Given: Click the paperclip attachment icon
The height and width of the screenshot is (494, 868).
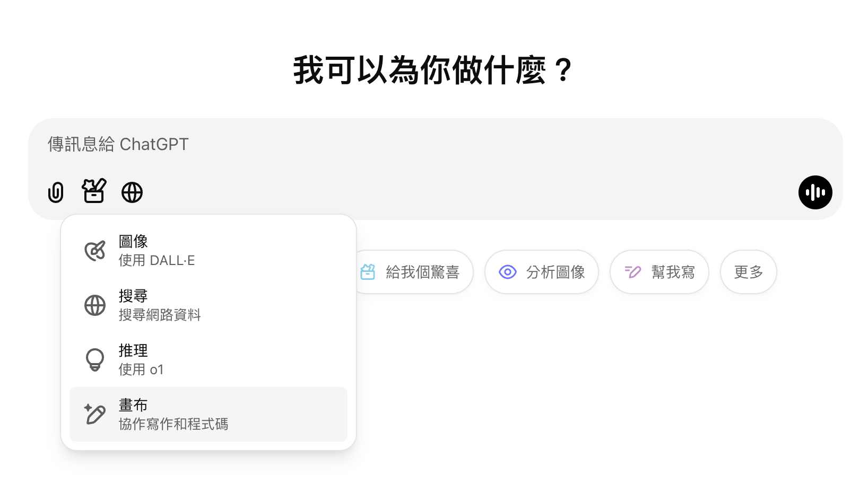Looking at the screenshot, I should point(55,192).
